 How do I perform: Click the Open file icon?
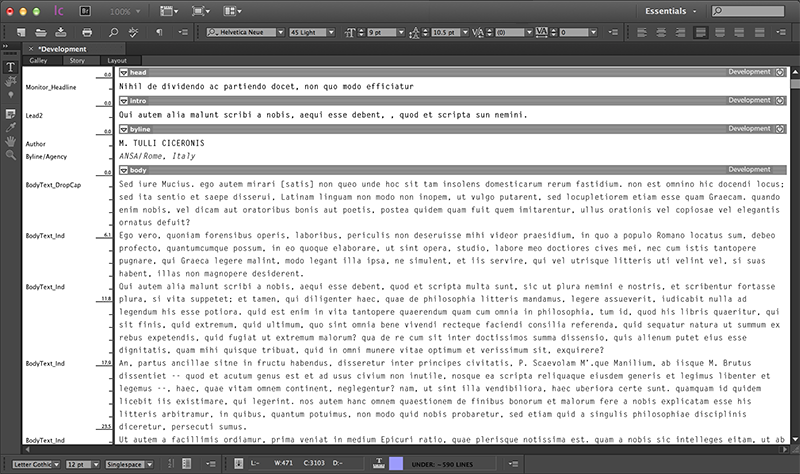coord(41,32)
